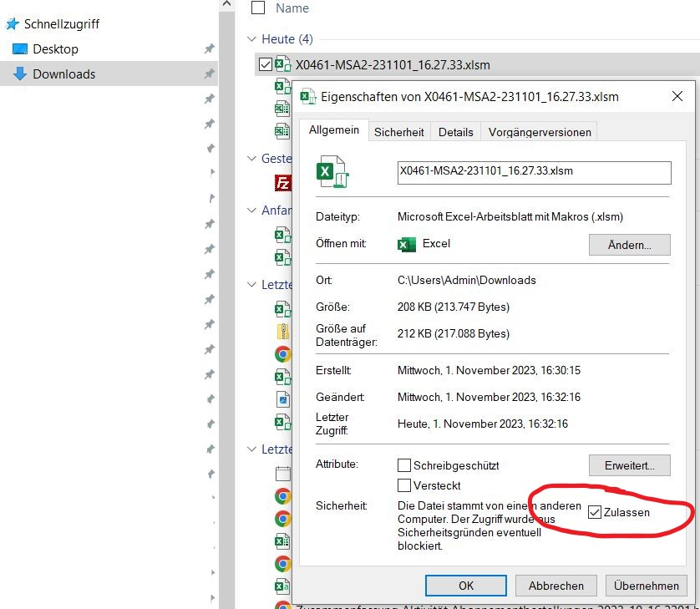Screen dimensions: 700x609
Task: Collapse the 'Heute (4)' group
Action: 251,39
